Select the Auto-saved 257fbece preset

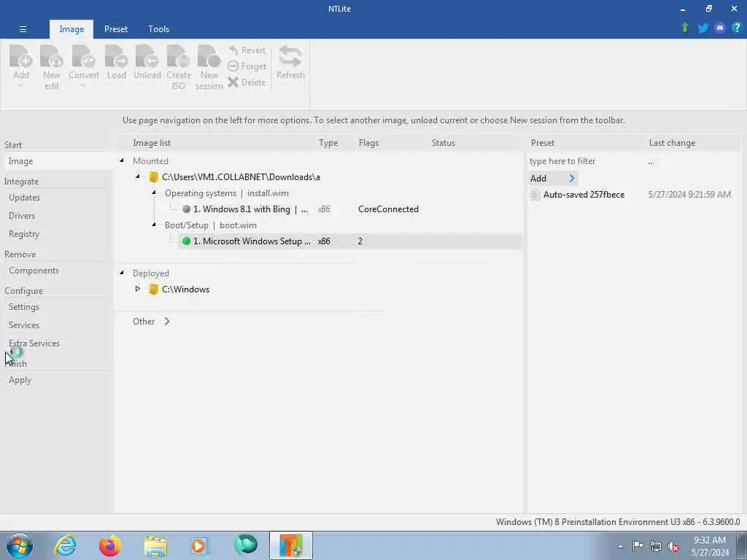pyautogui.click(x=584, y=194)
